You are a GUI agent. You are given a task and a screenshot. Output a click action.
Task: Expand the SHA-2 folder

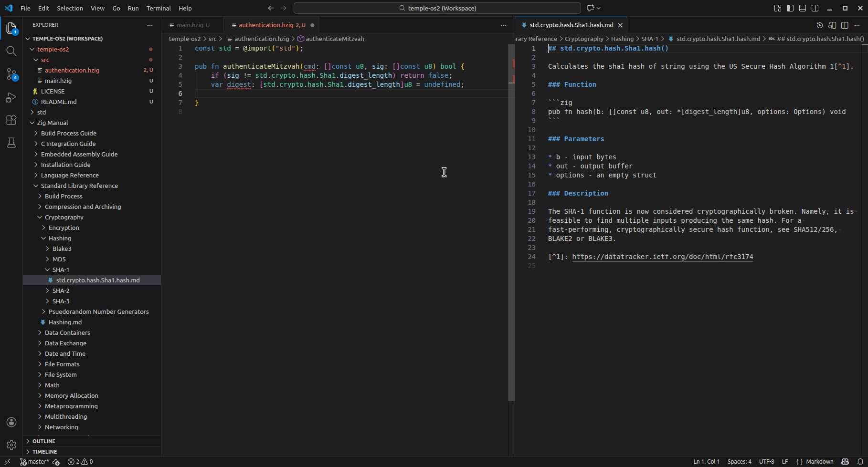[61, 291]
